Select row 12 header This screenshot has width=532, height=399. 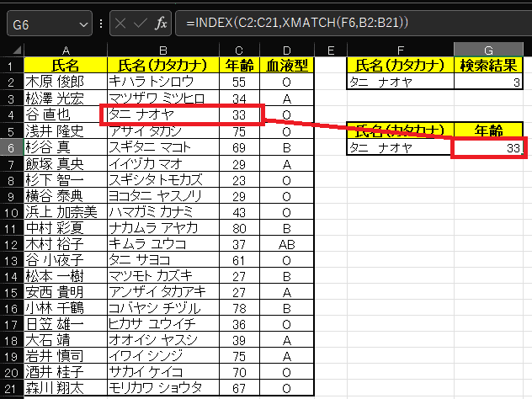11,243
